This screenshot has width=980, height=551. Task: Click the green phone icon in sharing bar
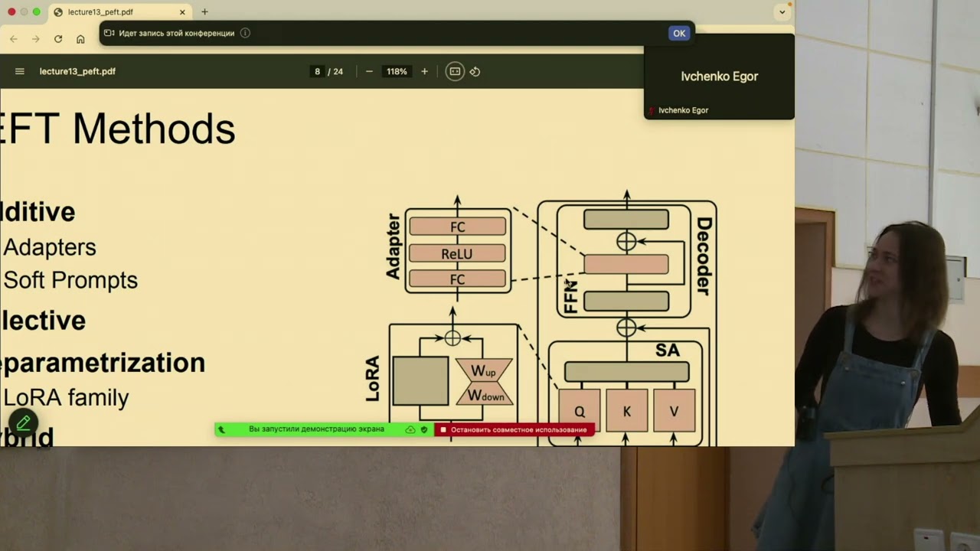tap(222, 429)
